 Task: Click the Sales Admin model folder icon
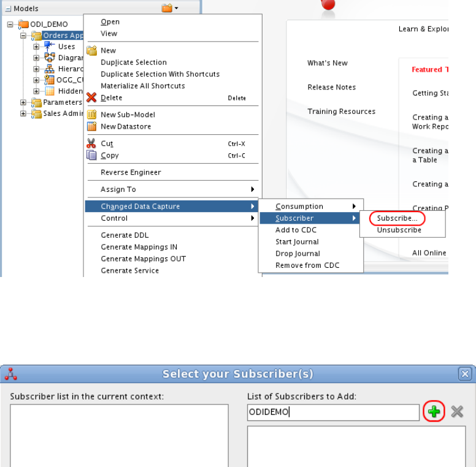pos(36,114)
